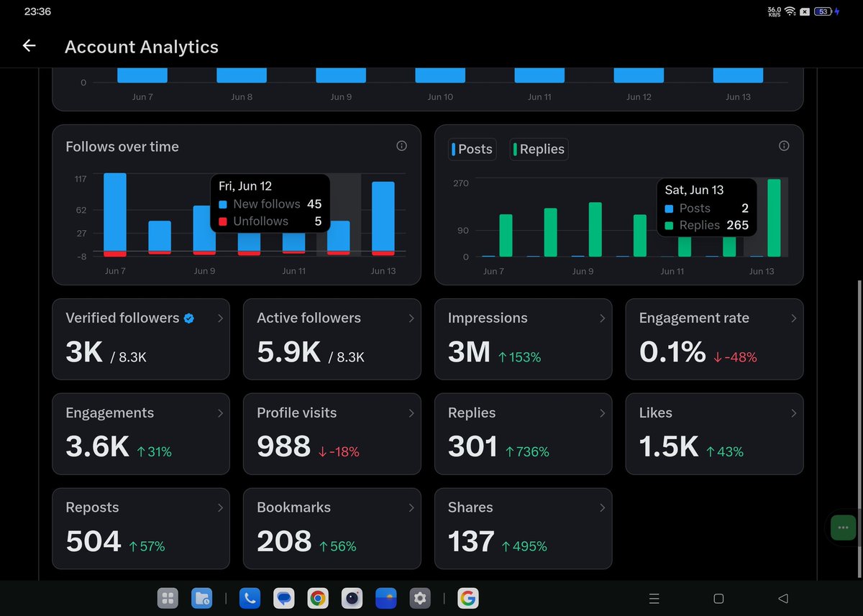The image size is (863, 616).
Task: Click the Posts 2 tooltip row
Action: pos(707,208)
